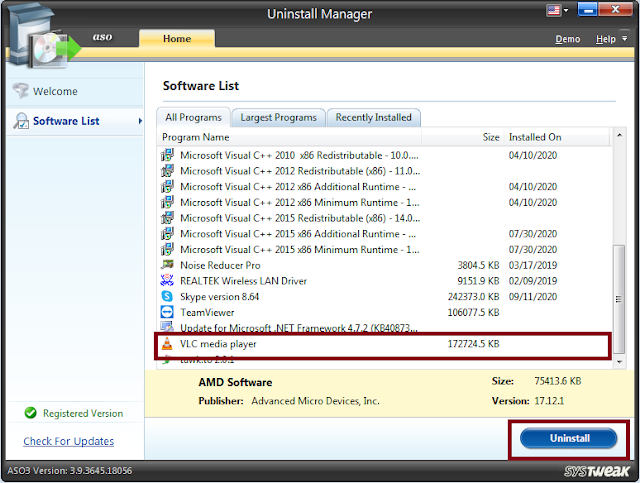Click the 09/11/2020 install date
Image resolution: width=640 pixels, height=483 pixels.
tap(533, 297)
